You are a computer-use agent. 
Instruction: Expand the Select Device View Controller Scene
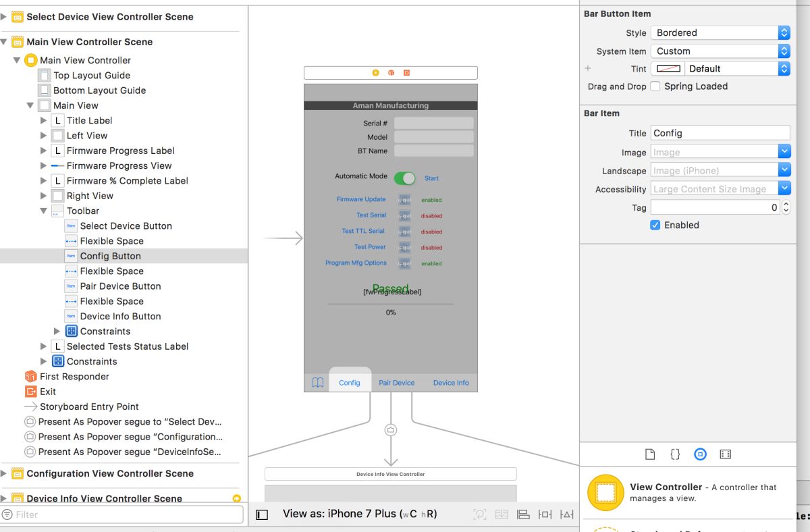[x=4, y=17]
